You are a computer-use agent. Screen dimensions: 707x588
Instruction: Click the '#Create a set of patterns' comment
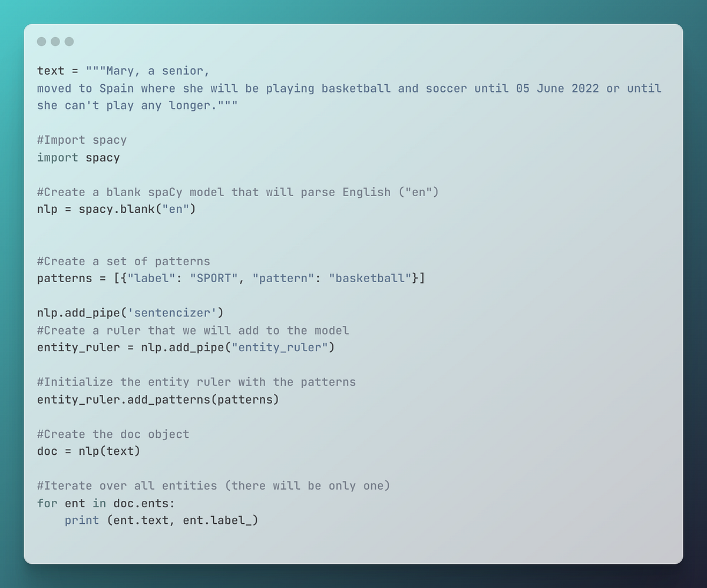[x=124, y=261]
